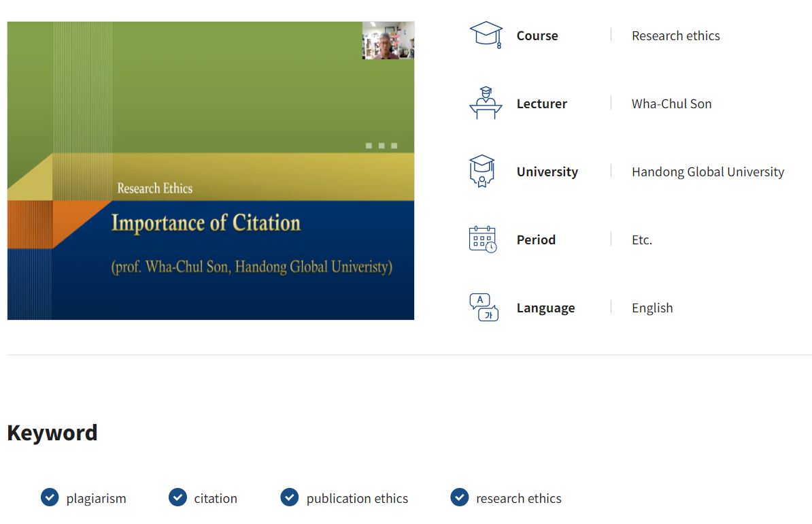Viewport: 812px width, 524px height.
Task: Select the citation keyword
Action: coord(216,498)
